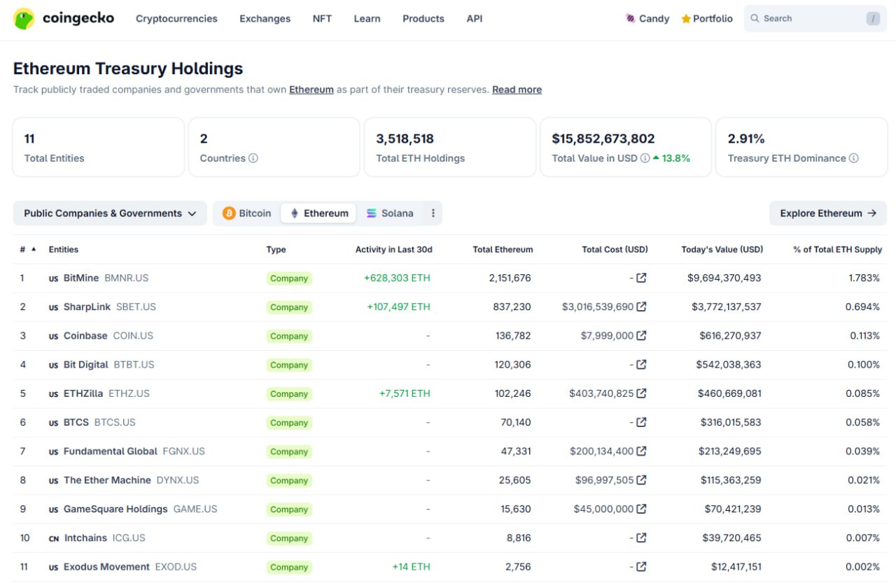This screenshot has width=896, height=588.
Task: Sort by Activity in Last 30d header
Action: point(393,249)
